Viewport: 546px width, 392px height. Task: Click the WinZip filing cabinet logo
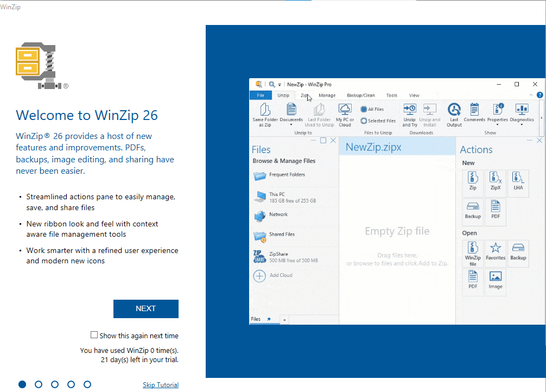39,66
